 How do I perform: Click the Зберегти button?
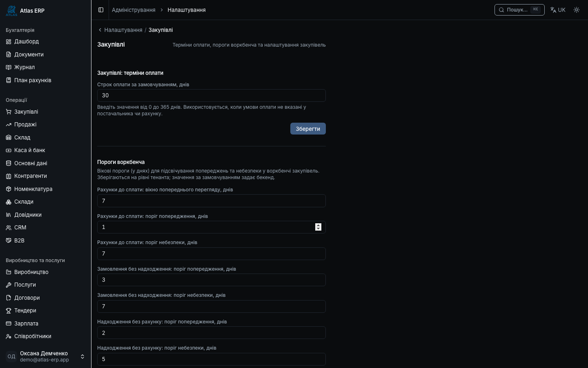pos(308,129)
